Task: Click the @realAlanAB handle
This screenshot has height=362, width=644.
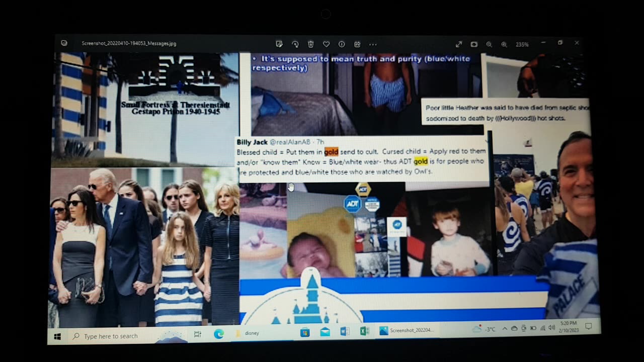Action: click(x=291, y=142)
